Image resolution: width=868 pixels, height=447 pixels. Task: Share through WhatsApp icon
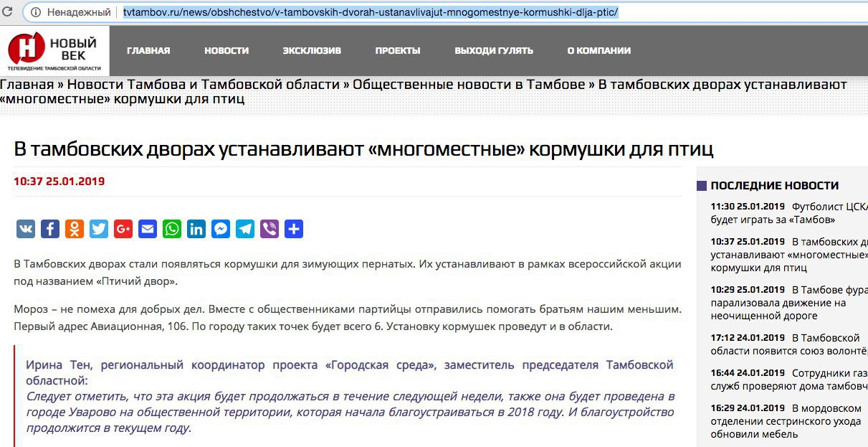point(172,229)
